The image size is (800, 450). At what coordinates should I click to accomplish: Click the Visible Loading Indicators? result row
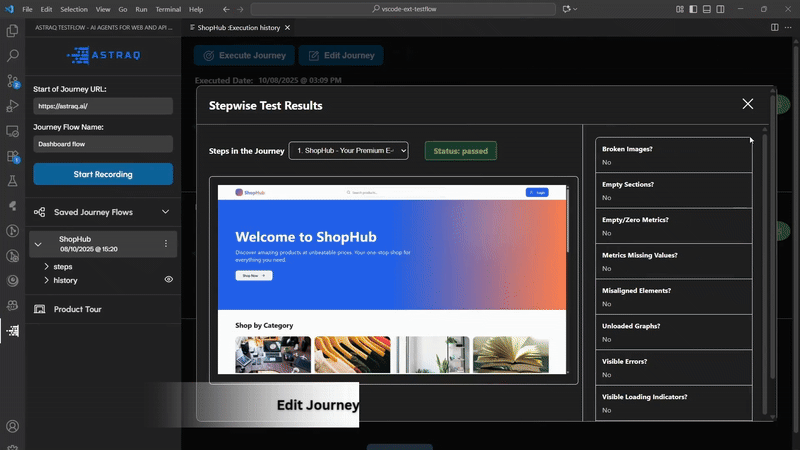point(673,403)
